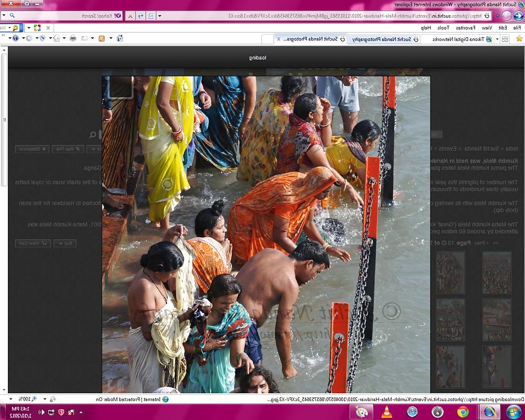Click the taskbar clock showing 1:43 PM

point(21,412)
